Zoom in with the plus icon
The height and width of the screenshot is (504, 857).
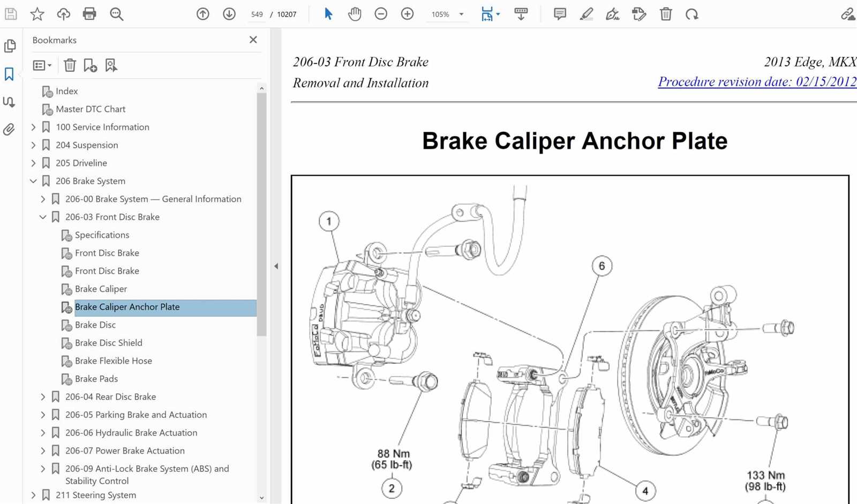point(407,14)
